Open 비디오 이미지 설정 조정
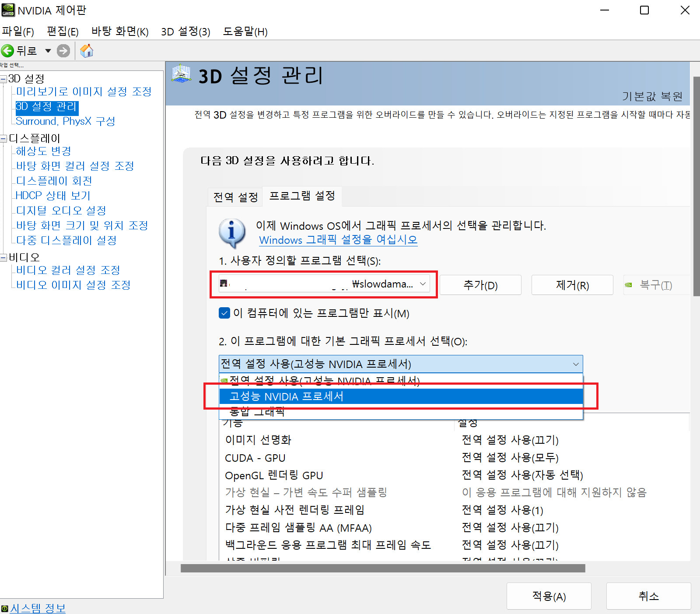 point(73,285)
